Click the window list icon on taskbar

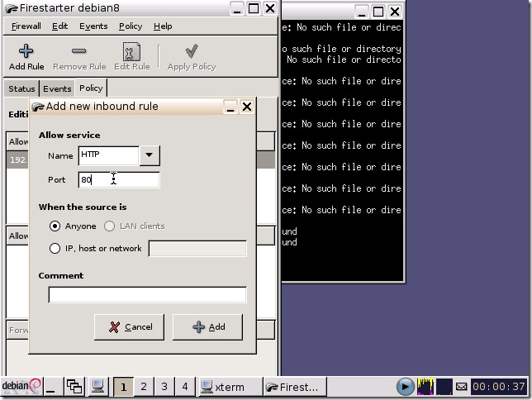pos(74,387)
